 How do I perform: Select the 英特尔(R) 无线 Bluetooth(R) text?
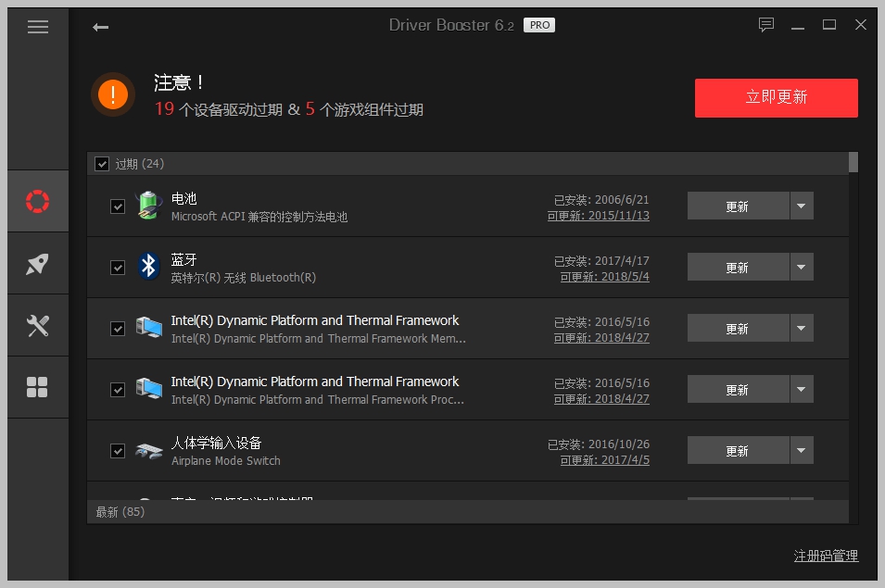tap(244, 278)
